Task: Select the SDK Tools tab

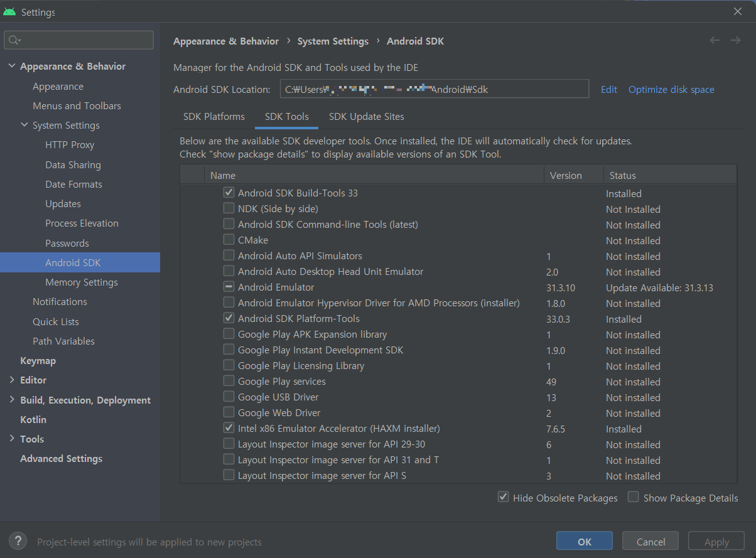Action: click(x=287, y=117)
